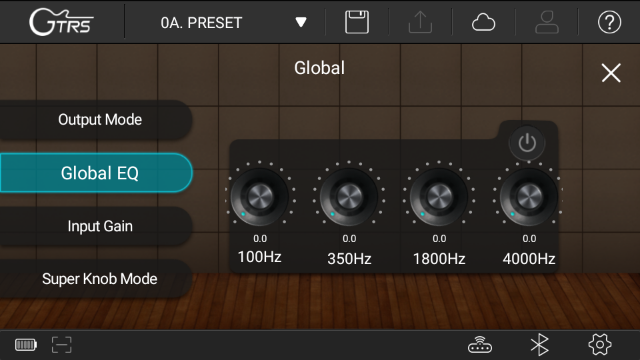The height and width of the screenshot is (360, 640).
Task: Click the GTRS logo
Action: tap(61, 22)
